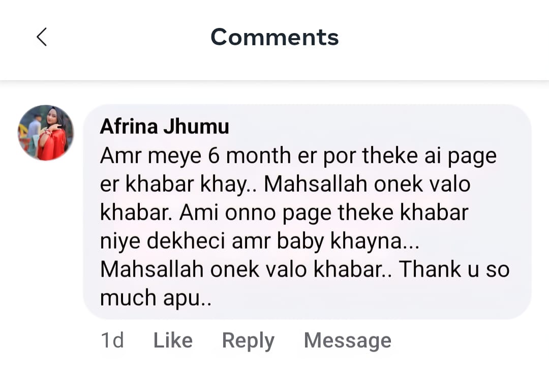Tap the Afrina Jhumu commenter name
The height and width of the screenshot is (392, 549).
coord(164,127)
